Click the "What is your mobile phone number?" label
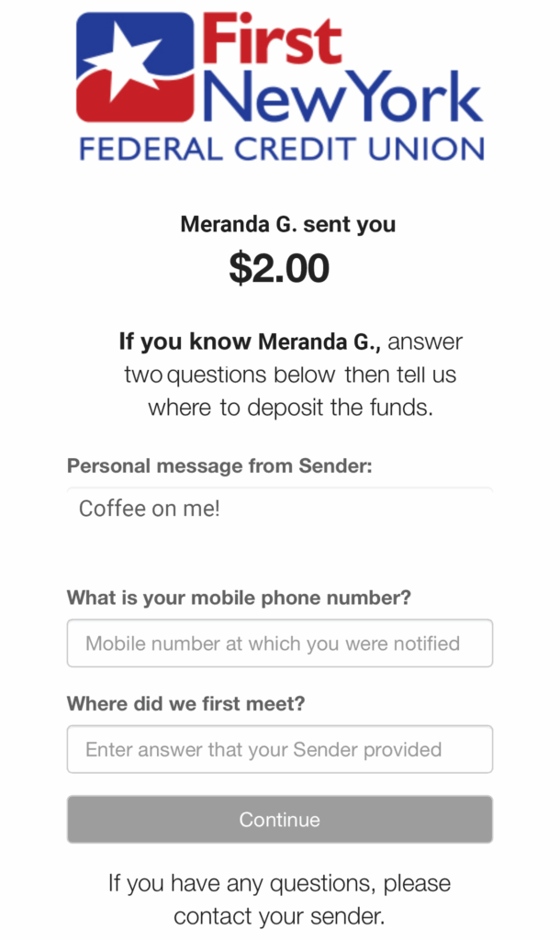 coord(239,599)
